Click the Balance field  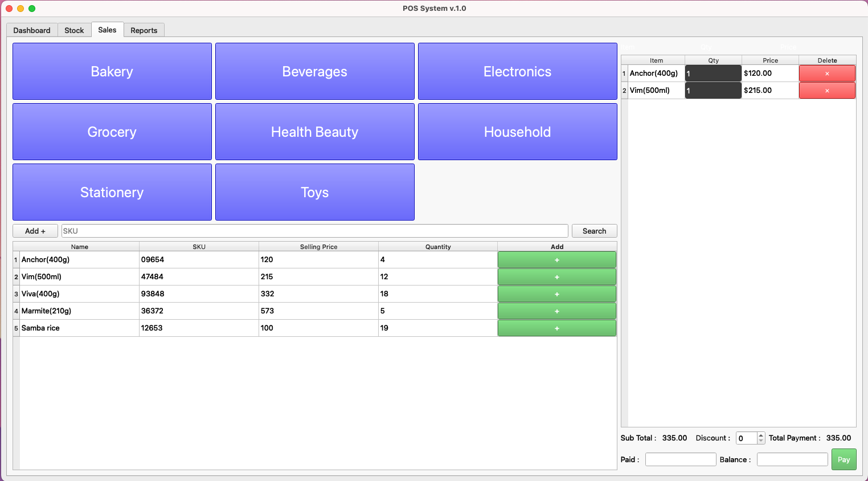(792, 459)
